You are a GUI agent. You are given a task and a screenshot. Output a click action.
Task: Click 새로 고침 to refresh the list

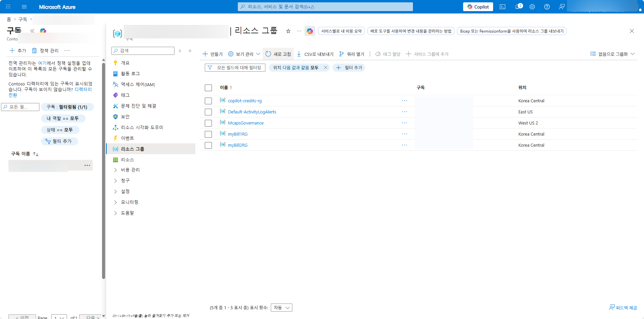pyautogui.click(x=278, y=54)
